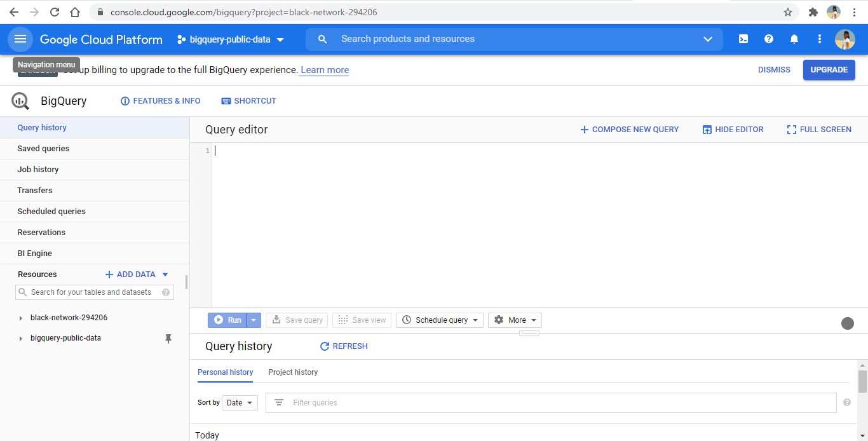
Task: Go back with the browser back arrow
Action: 14,12
